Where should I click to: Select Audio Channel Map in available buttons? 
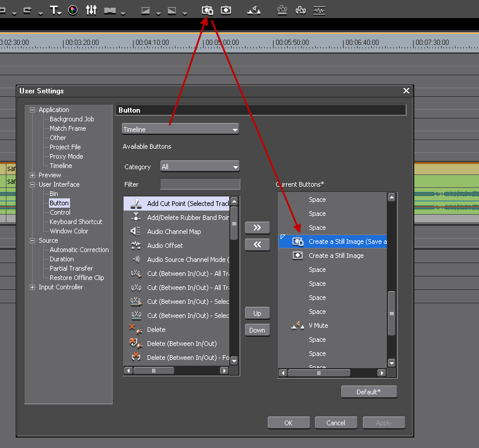tap(174, 232)
